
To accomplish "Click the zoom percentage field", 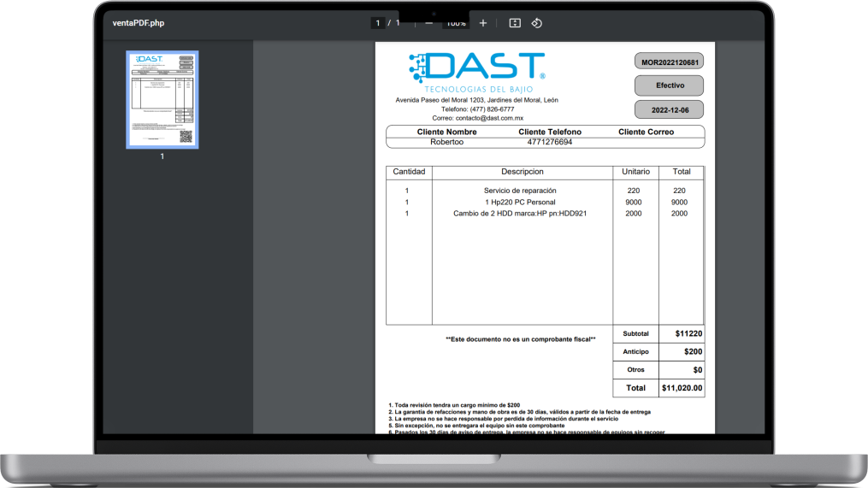I will [x=456, y=24].
